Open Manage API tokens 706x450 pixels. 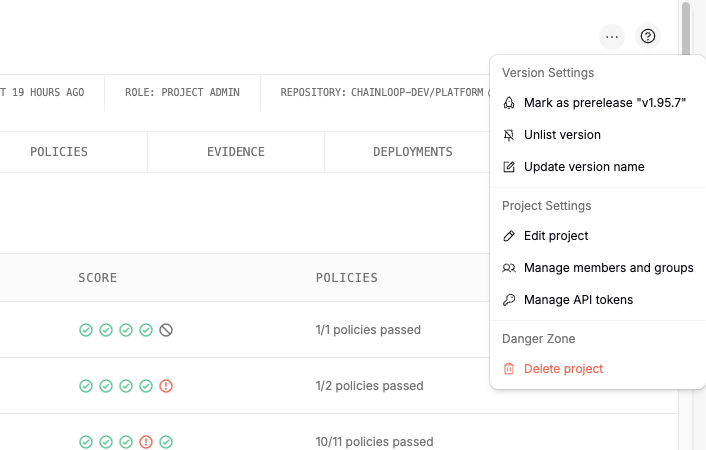(x=598, y=300)
